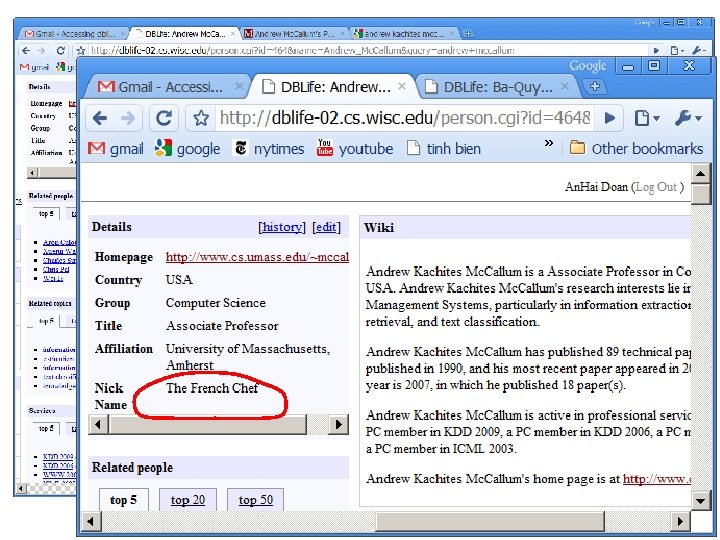
Task: Open a new tab in the background window
Action: point(468,34)
